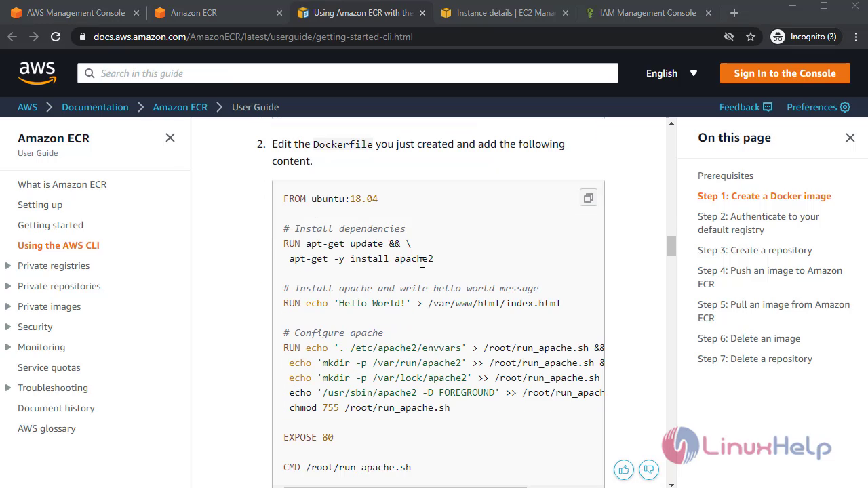
Task: Jump to Step 3: Create a repository
Action: 755,250
